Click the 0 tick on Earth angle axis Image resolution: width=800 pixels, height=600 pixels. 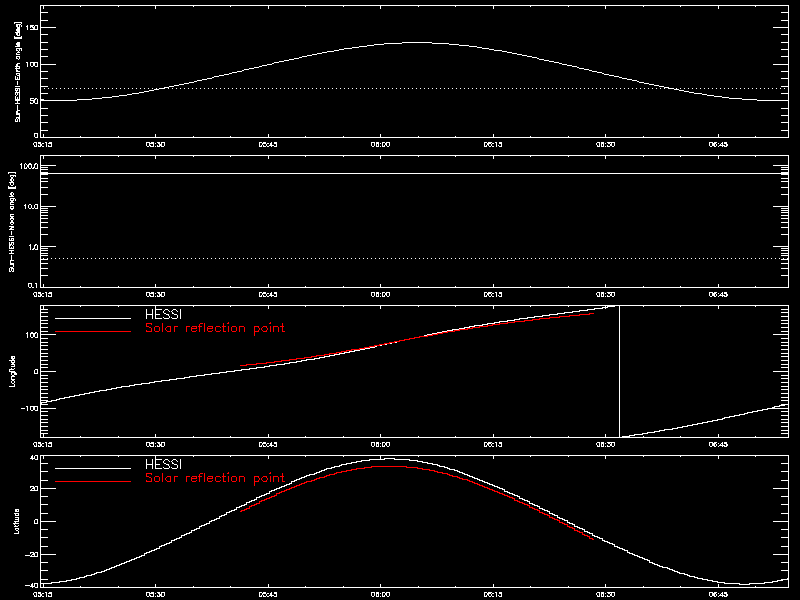(x=36, y=135)
